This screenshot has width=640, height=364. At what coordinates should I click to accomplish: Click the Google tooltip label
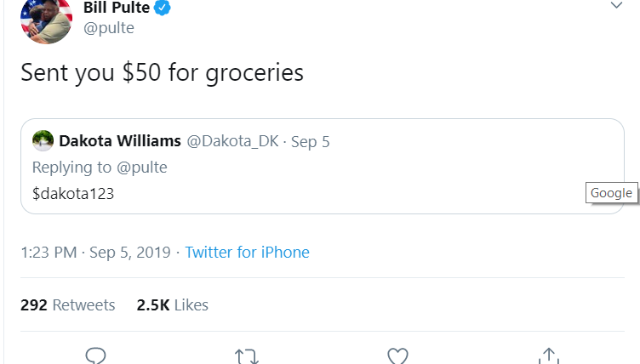(x=612, y=193)
